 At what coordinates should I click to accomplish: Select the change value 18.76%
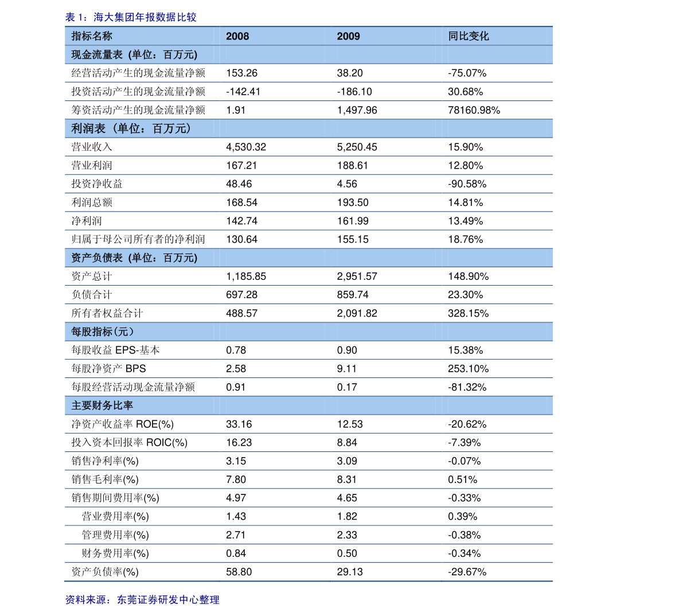point(465,239)
